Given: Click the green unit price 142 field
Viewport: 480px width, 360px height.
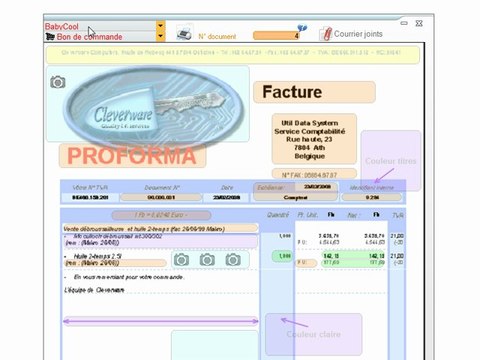Looking at the screenshot, I should click(331, 256).
